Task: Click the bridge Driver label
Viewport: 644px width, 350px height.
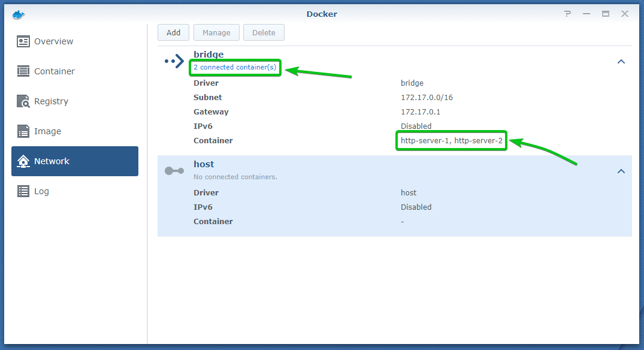Action: [206, 83]
